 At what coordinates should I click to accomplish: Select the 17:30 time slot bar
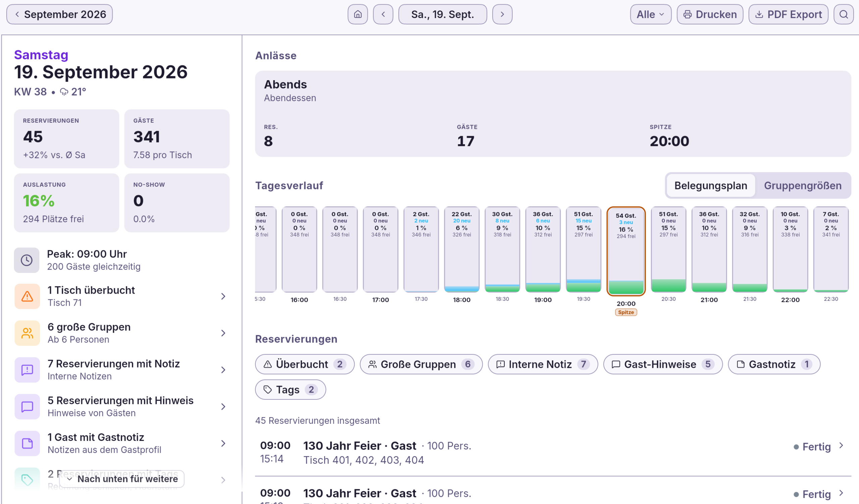tap(421, 249)
